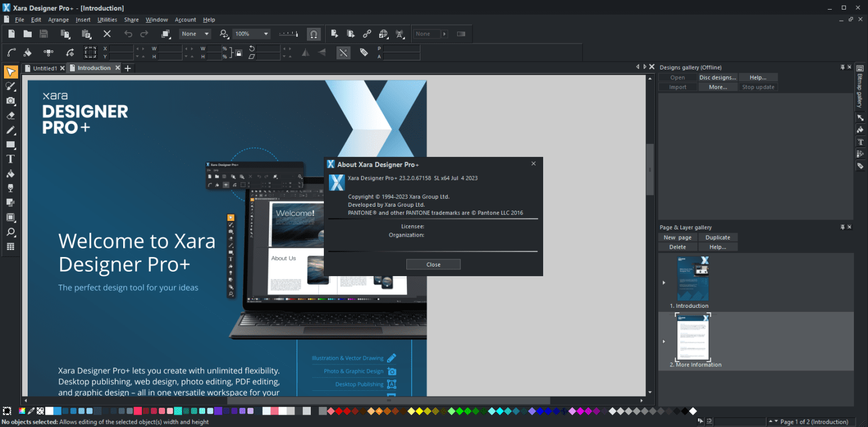Click the Save floppy disk icon
The image size is (868, 427).
coord(44,34)
